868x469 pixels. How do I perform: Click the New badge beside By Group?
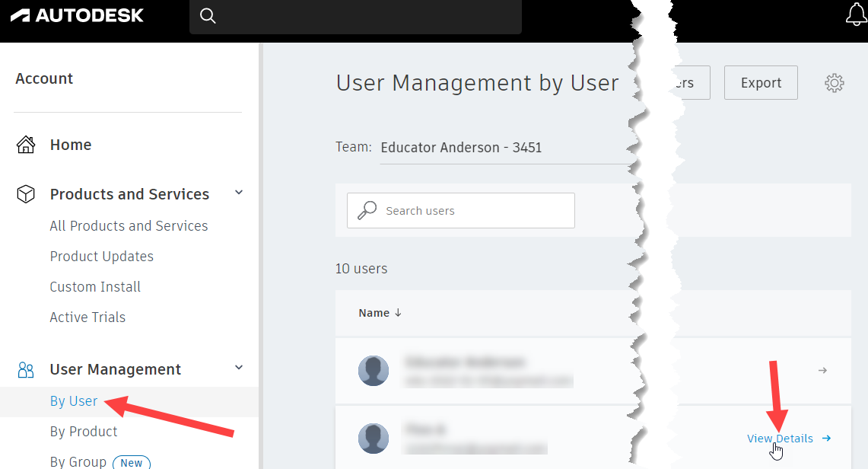coord(131,462)
